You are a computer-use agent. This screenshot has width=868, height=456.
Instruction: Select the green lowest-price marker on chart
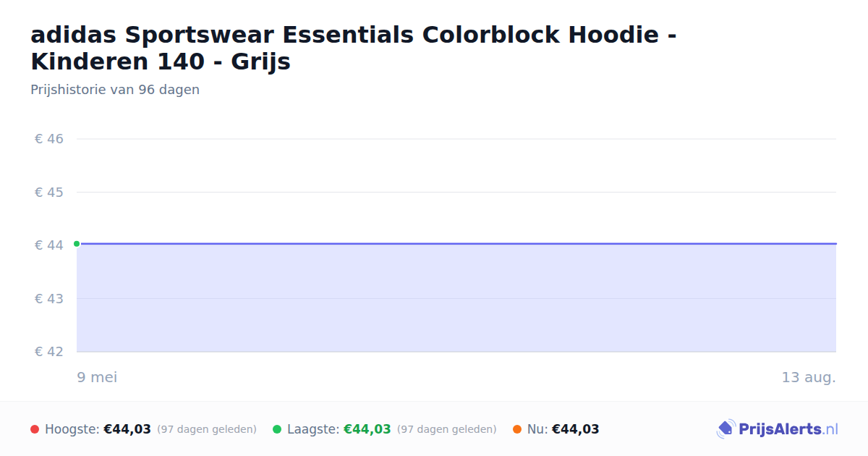tap(77, 244)
